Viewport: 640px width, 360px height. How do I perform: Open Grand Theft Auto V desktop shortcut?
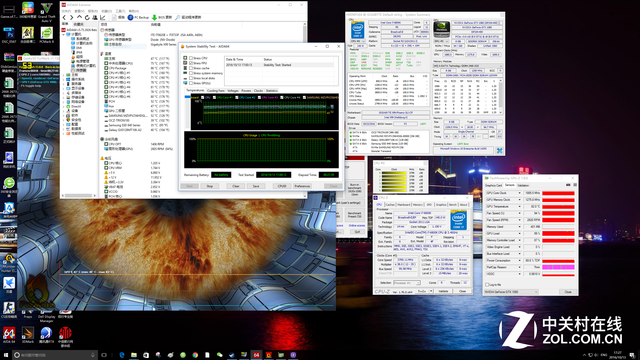(46, 11)
